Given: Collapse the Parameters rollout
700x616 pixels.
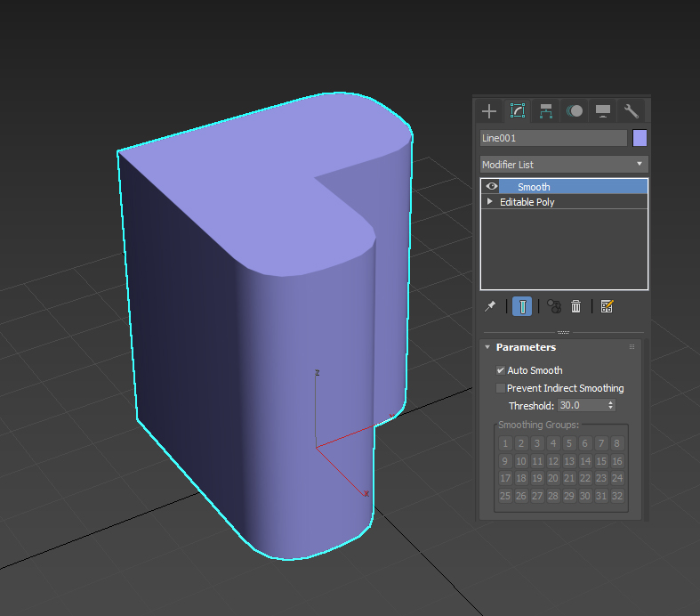Looking at the screenshot, I should pos(488,347).
